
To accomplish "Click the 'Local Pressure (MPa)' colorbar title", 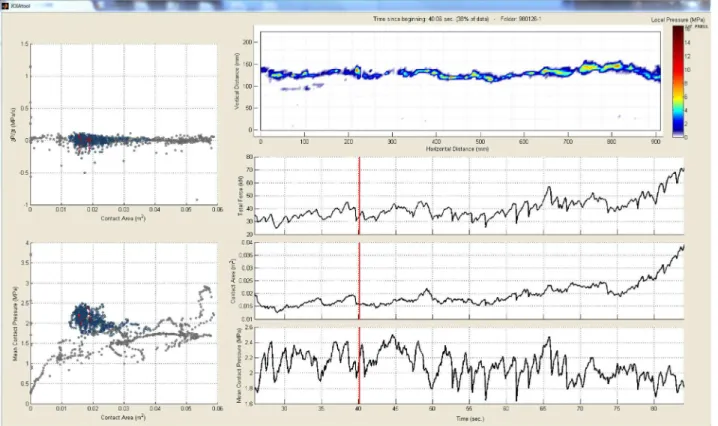I will tap(678, 20).
